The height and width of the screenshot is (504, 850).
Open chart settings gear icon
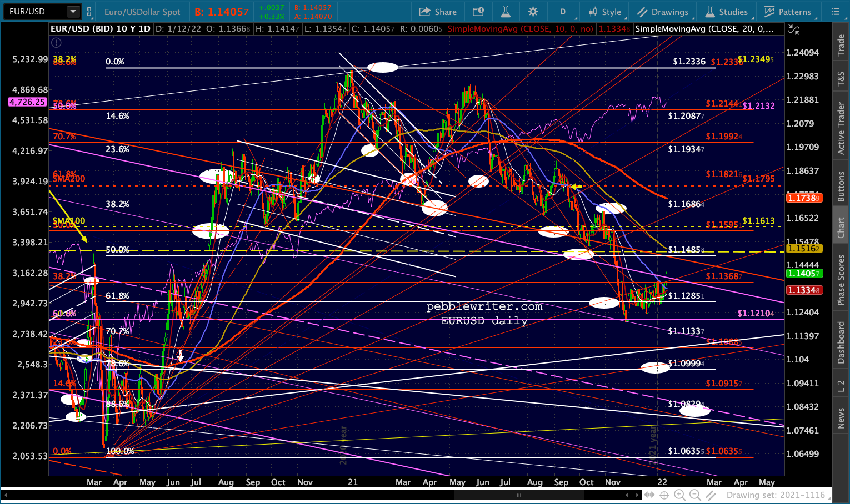coord(533,12)
